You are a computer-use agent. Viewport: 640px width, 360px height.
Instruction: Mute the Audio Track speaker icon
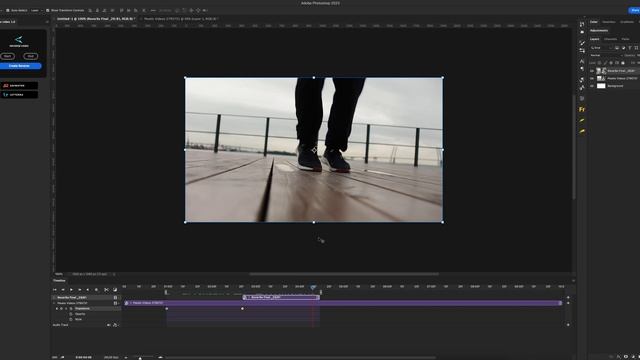click(x=109, y=325)
